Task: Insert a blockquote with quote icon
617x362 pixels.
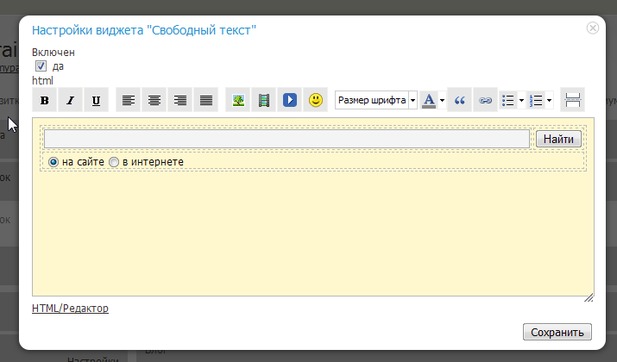Action: coord(460,100)
